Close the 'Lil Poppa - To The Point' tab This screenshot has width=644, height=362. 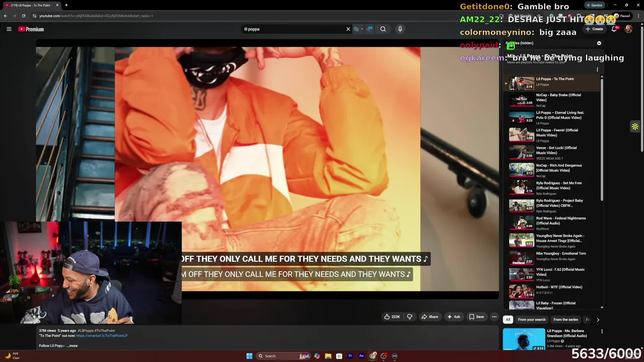click(x=57, y=5)
